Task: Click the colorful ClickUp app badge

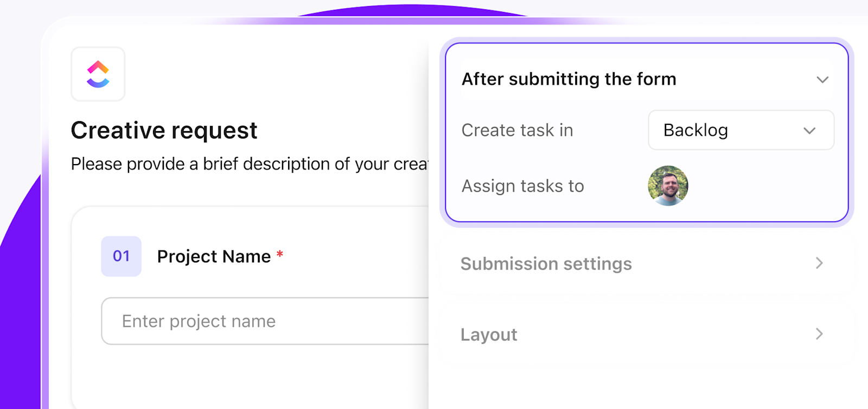Action: (98, 74)
